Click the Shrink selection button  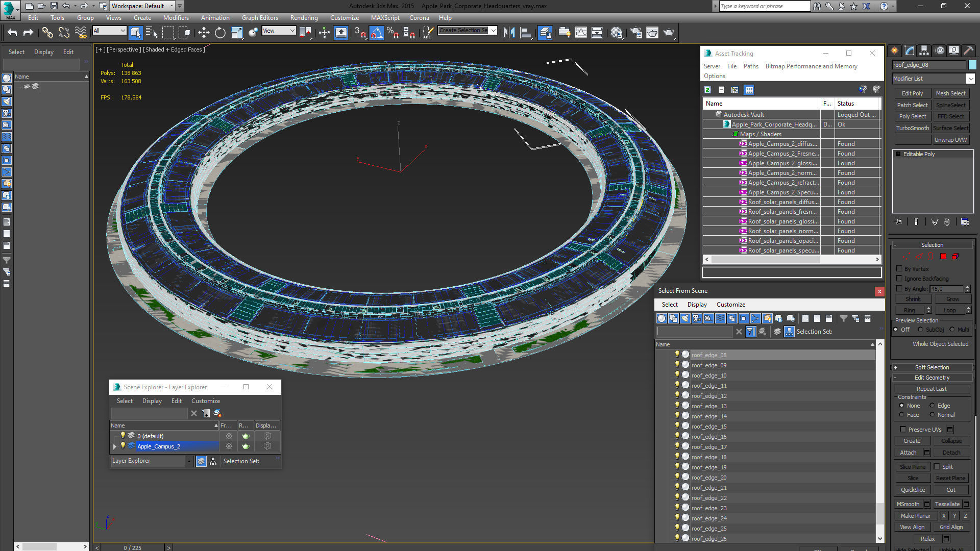point(913,299)
